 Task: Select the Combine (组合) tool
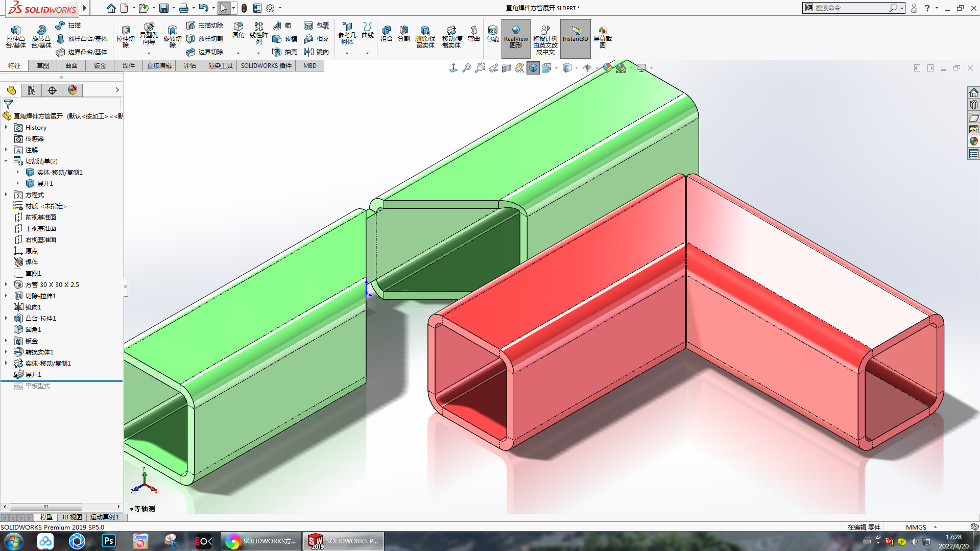[x=387, y=34]
